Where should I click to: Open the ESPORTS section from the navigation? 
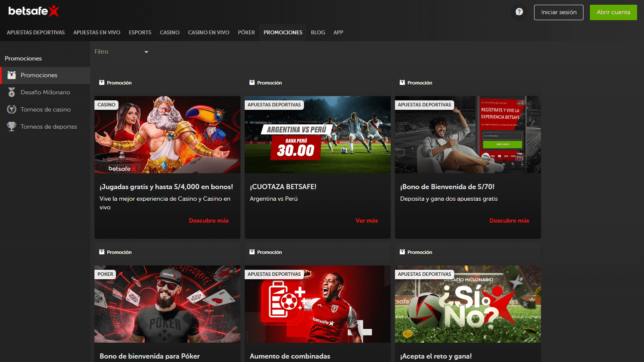tap(140, 32)
